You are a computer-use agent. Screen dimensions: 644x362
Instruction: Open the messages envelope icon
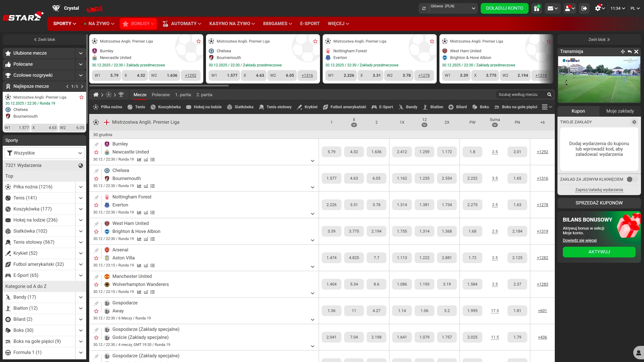coord(552,8)
